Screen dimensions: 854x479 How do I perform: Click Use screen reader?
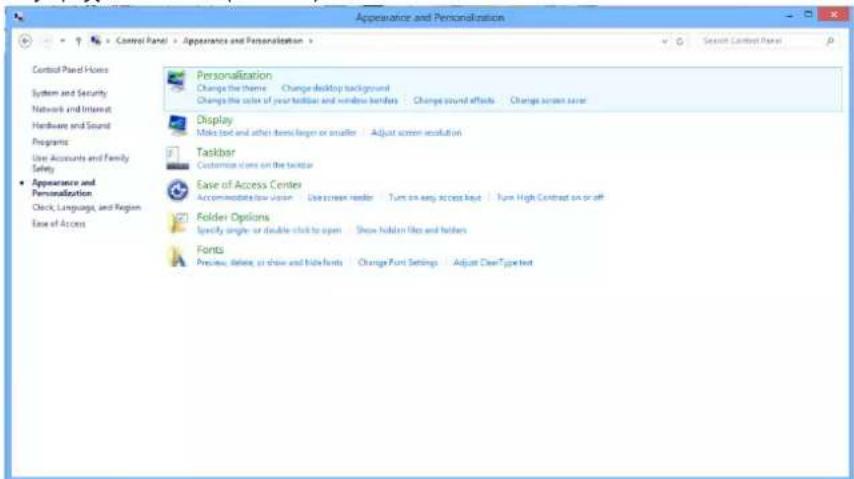[x=340, y=198]
